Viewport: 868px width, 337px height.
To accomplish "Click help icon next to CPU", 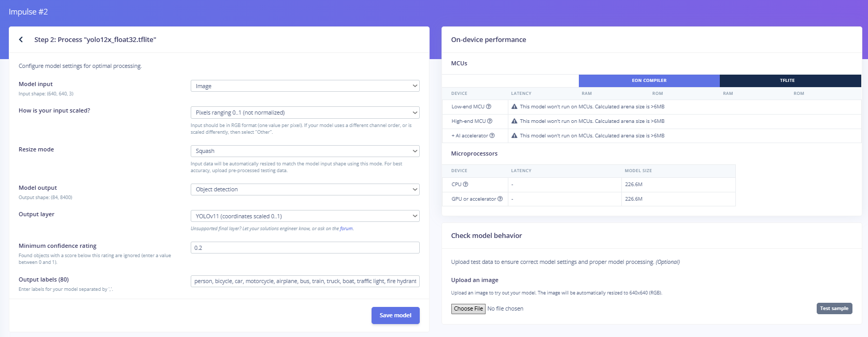I will pos(465,185).
